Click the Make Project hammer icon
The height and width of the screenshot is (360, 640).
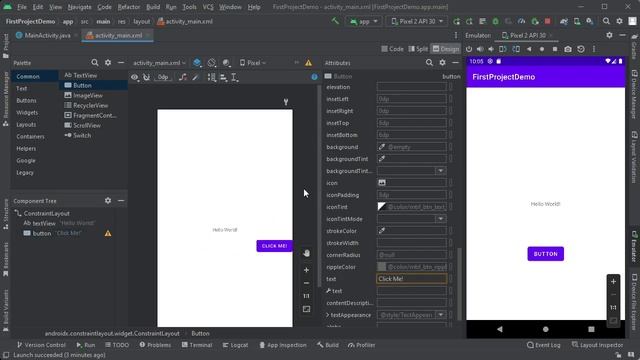click(x=335, y=21)
